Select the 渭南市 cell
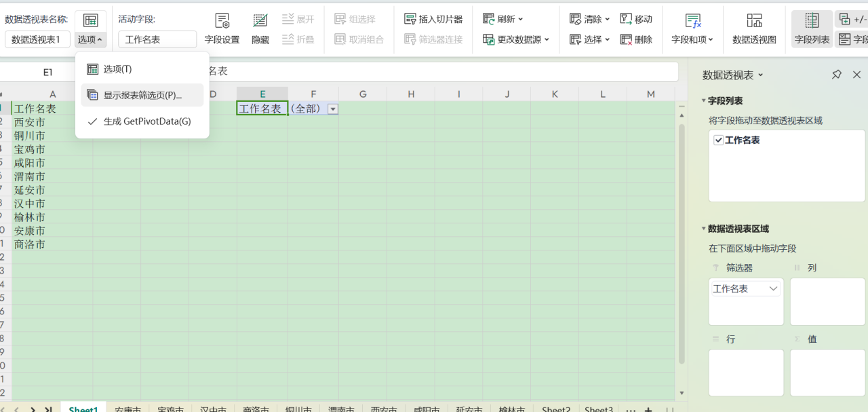Screen dimensions: 868x412 pyautogui.click(x=52, y=176)
